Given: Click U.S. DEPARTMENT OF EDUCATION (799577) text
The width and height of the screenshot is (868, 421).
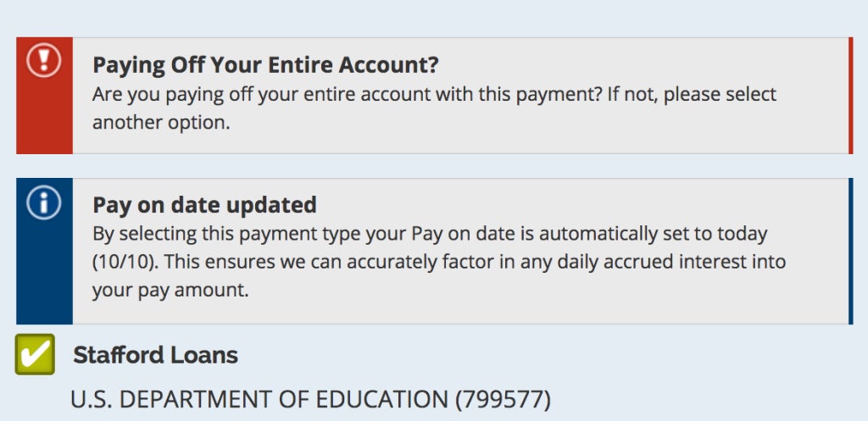Looking at the screenshot, I should coord(310,400).
